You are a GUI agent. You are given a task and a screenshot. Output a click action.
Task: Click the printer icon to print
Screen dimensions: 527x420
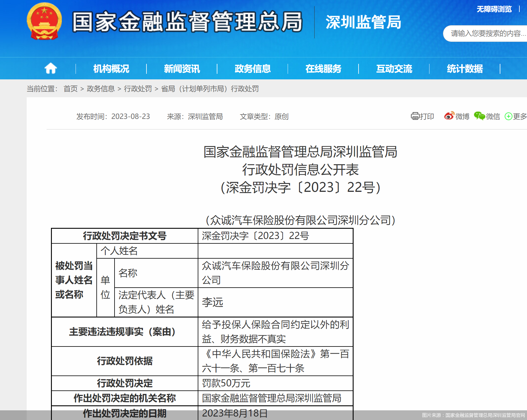click(x=415, y=116)
